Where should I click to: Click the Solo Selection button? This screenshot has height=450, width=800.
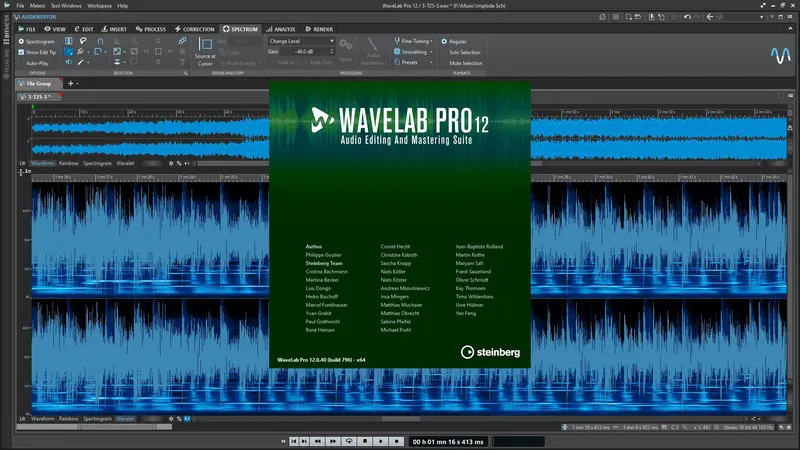pos(465,53)
